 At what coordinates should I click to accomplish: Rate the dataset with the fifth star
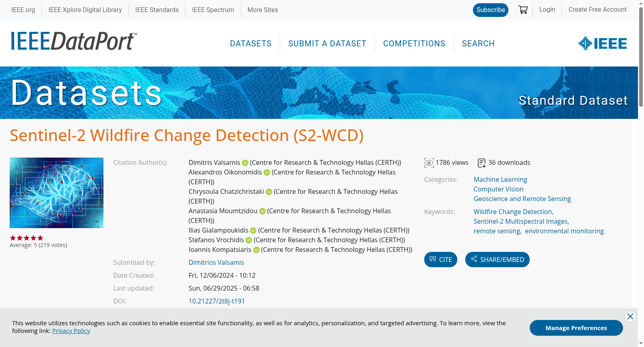point(40,238)
